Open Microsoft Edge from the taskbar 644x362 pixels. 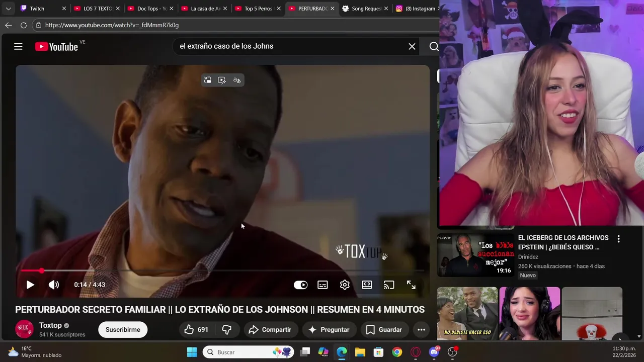point(342,352)
